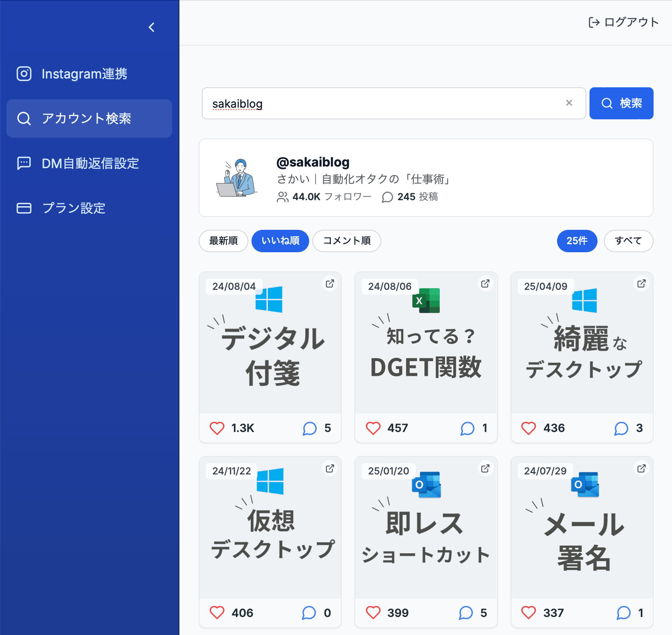Viewport: 672px width, 635px height.
Task: Open DM自動返信設定 via its chat bubble icon
Action: [24, 163]
